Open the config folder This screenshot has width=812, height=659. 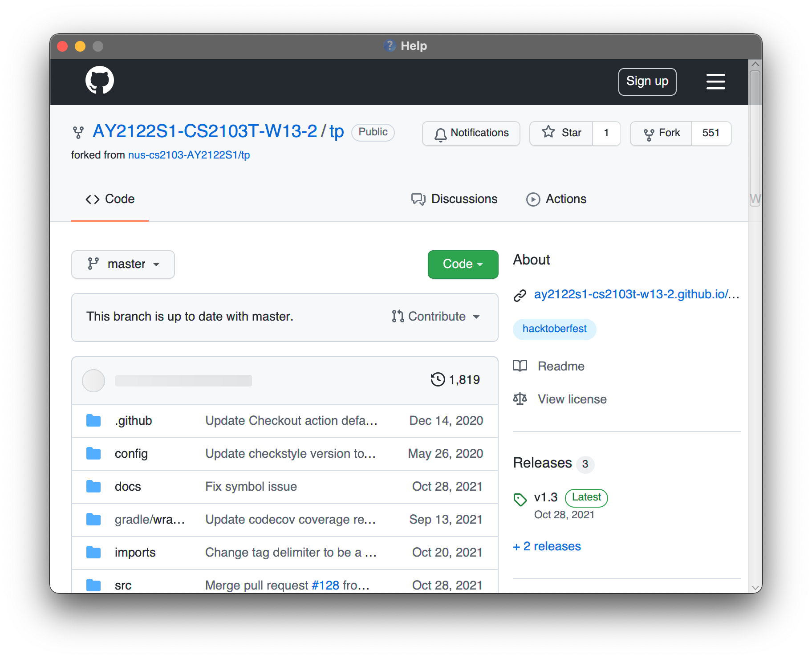click(x=131, y=454)
